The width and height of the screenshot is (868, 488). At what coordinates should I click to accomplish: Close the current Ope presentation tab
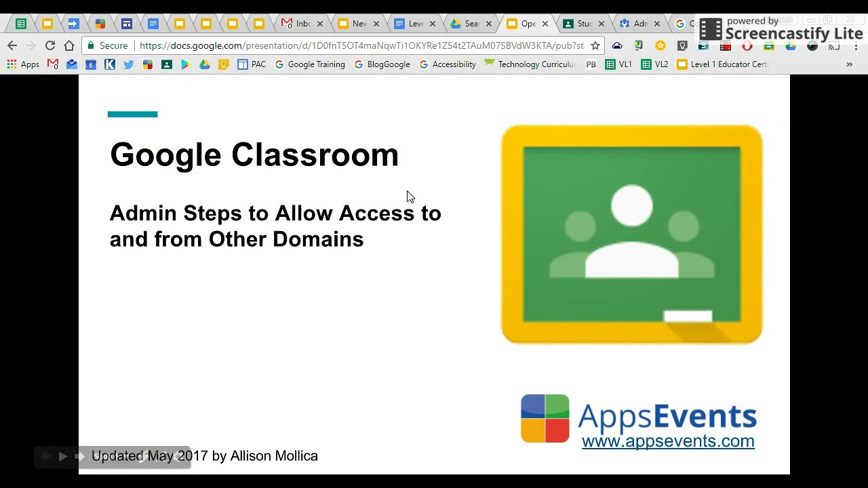545,24
